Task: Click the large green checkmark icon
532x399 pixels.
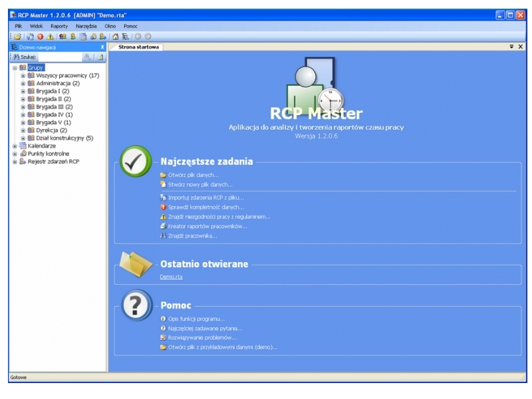Action: pyautogui.click(x=135, y=162)
